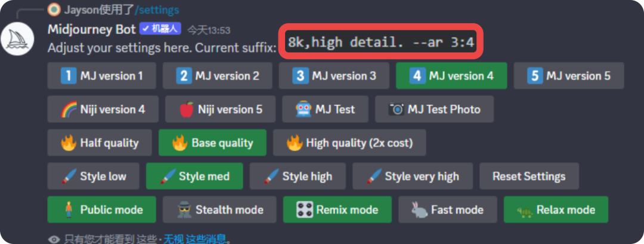The image size is (644, 244).
Task: Click the 今天13:53 message timestamp
Action: pyautogui.click(x=209, y=30)
